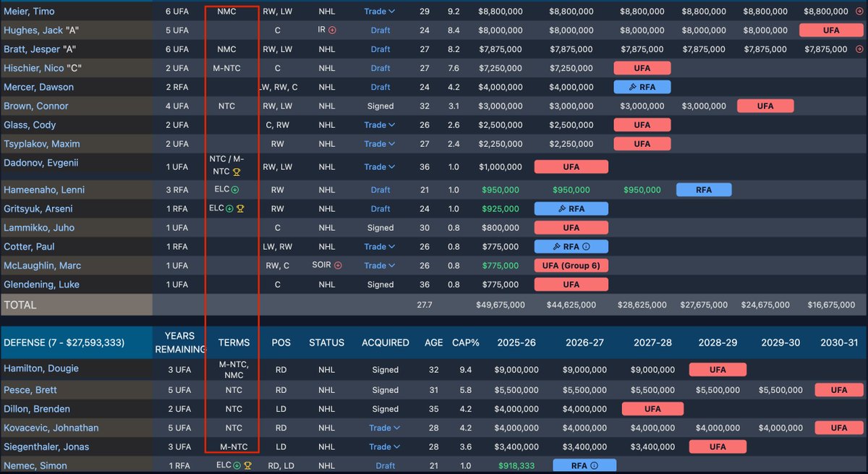868x474 pixels.
Task: Click the Draft link in Hughes row
Action: [380, 30]
